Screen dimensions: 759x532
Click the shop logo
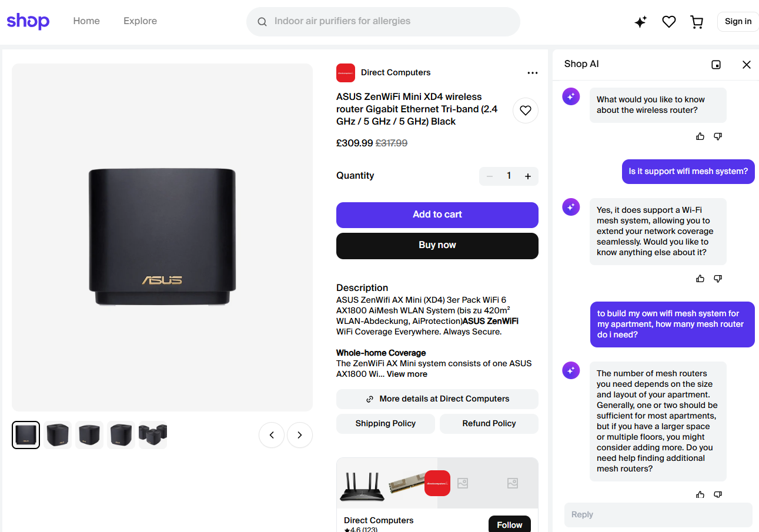tap(28, 21)
